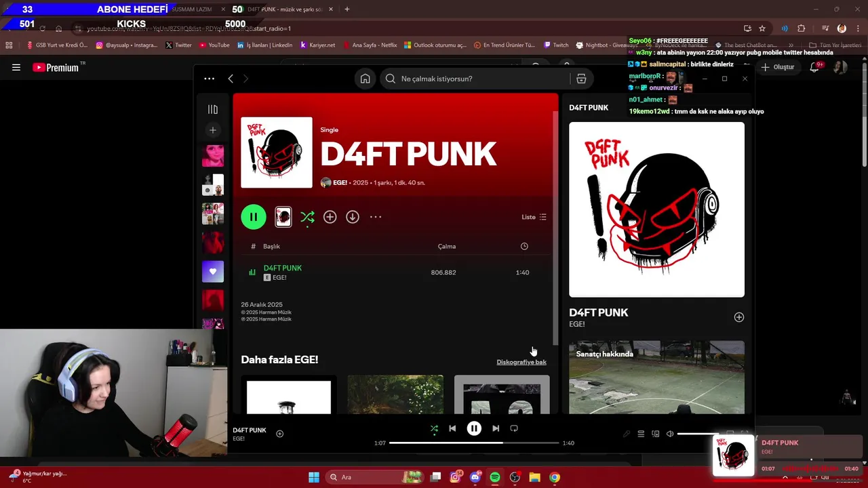Open the Twitch bookmark
Screen dimensions: 868x488
(556, 45)
